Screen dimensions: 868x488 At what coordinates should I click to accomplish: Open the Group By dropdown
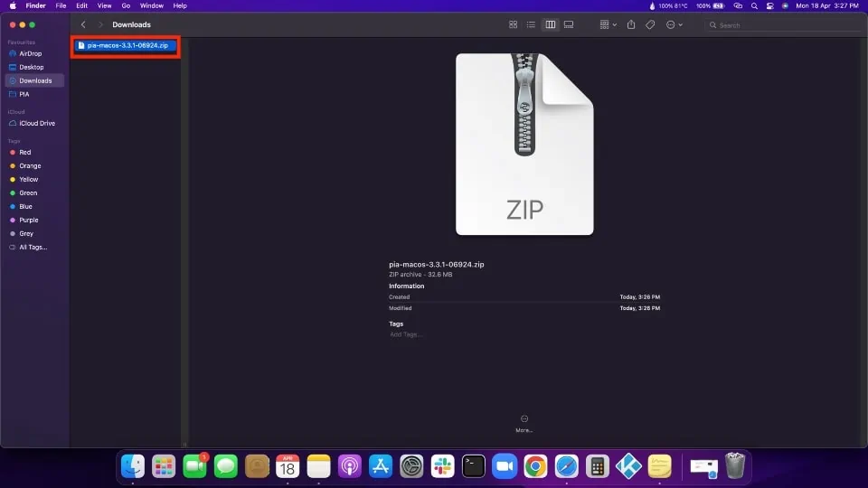(608, 25)
